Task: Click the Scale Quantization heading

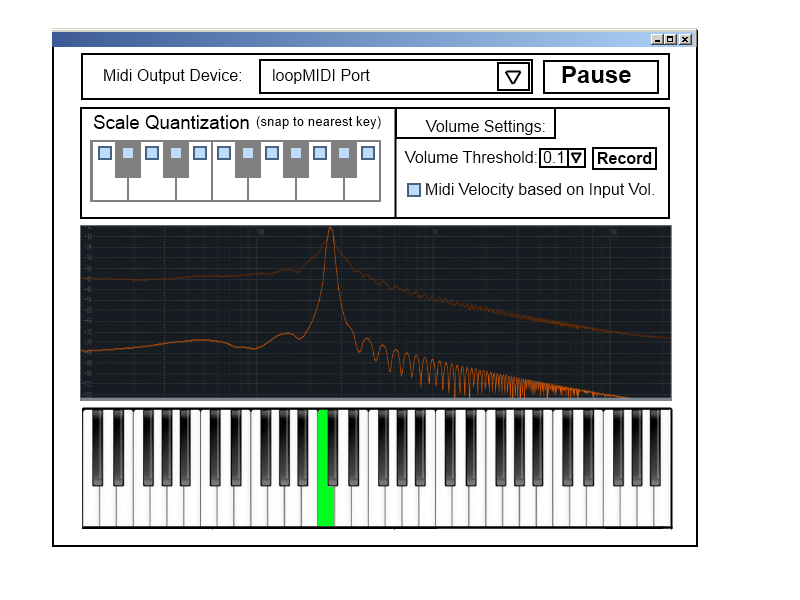Action: click(171, 122)
